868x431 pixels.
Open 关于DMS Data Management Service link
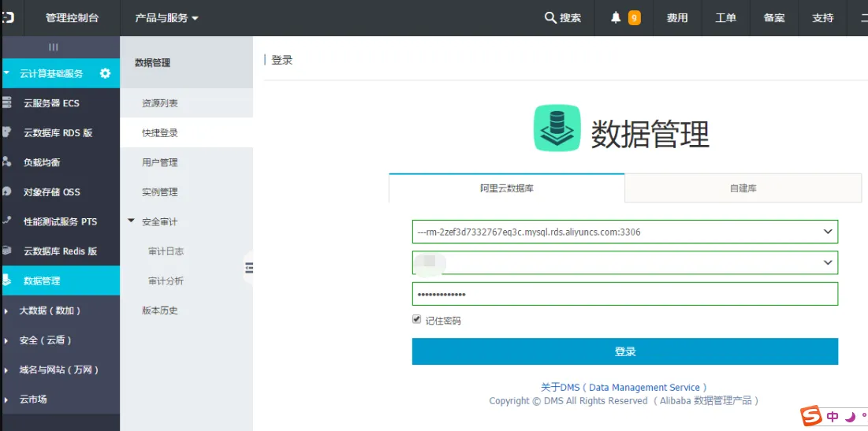624,388
